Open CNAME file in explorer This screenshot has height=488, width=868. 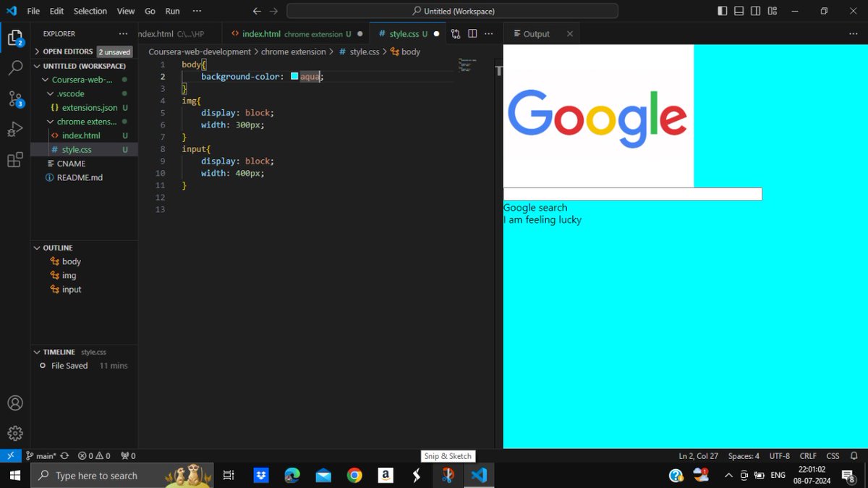pos(84,164)
